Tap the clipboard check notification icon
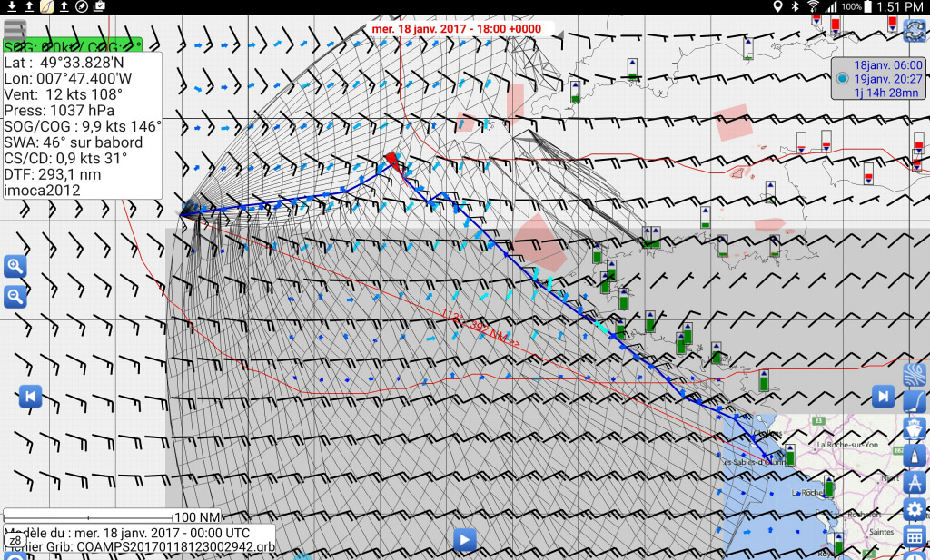Image resolution: width=930 pixels, height=560 pixels. (x=100, y=6)
